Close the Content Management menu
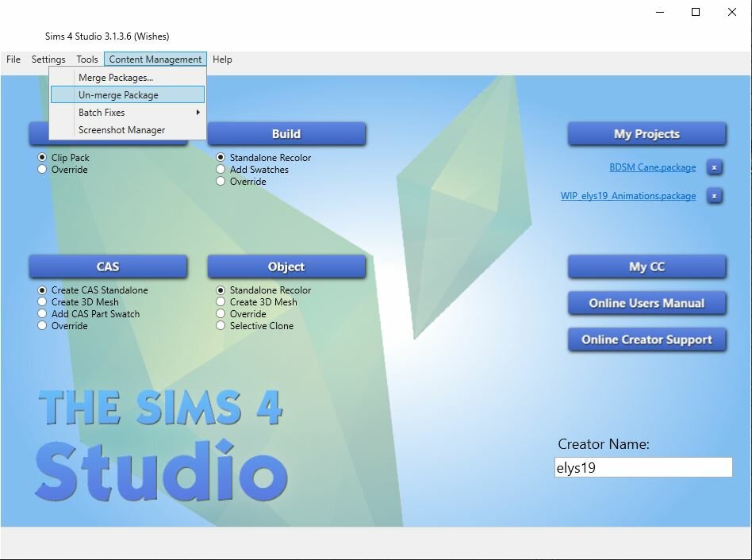The width and height of the screenshot is (752, 560). point(155,59)
